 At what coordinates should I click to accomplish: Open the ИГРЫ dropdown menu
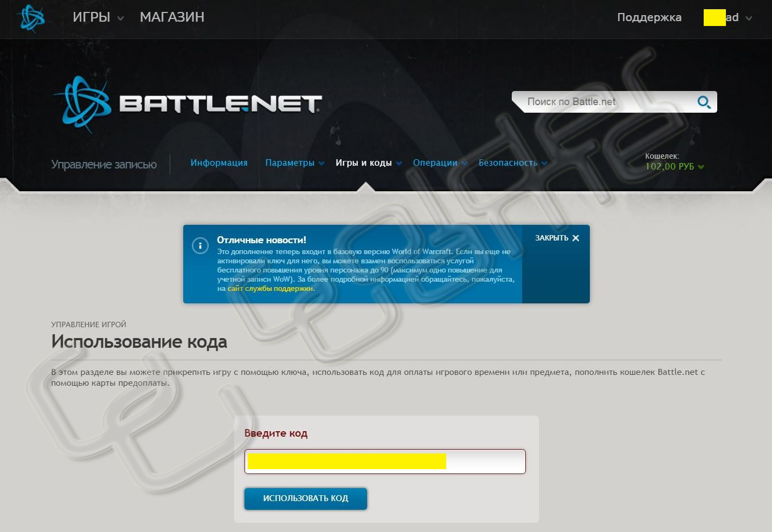point(98,17)
